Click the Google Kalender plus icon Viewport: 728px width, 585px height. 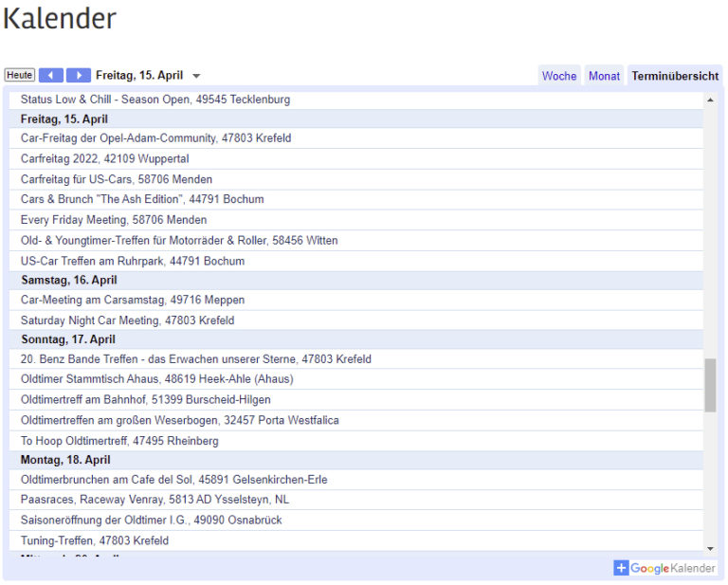[x=621, y=568]
